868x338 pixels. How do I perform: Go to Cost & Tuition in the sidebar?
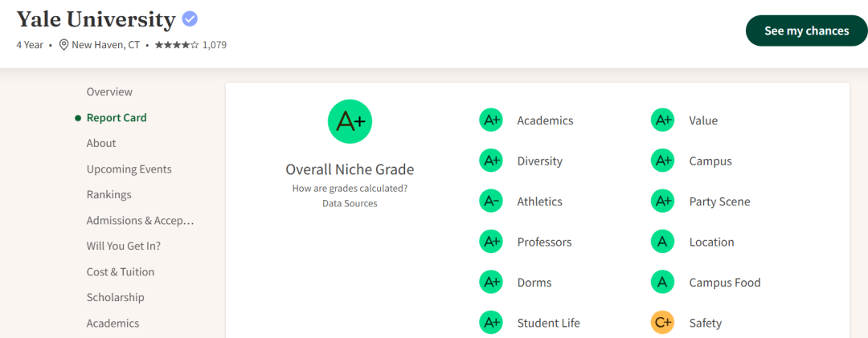[x=120, y=271]
